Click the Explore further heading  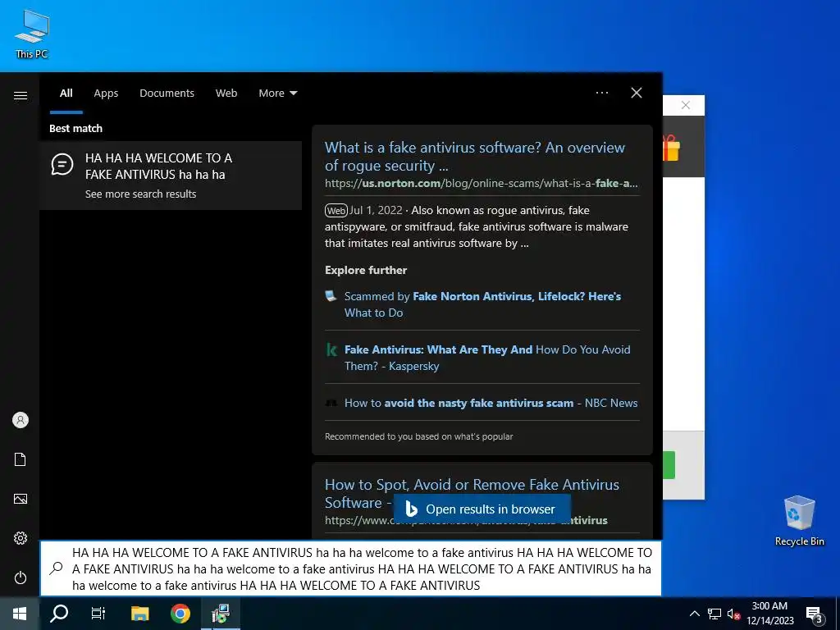(366, 270)
